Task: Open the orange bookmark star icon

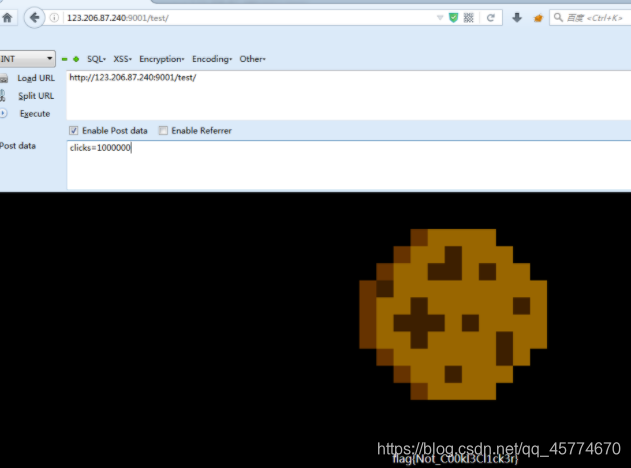Action: 538,18
